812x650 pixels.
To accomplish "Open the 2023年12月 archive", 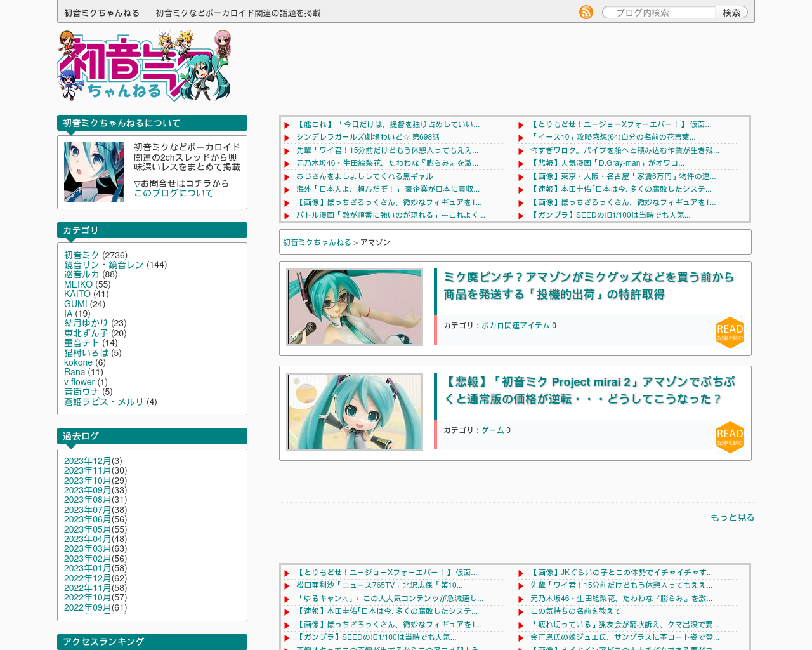I will click(88, 461).
